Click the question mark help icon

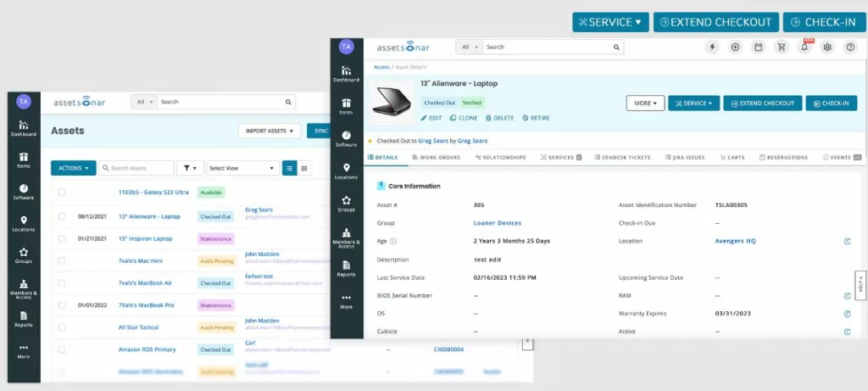click(850, 47)
